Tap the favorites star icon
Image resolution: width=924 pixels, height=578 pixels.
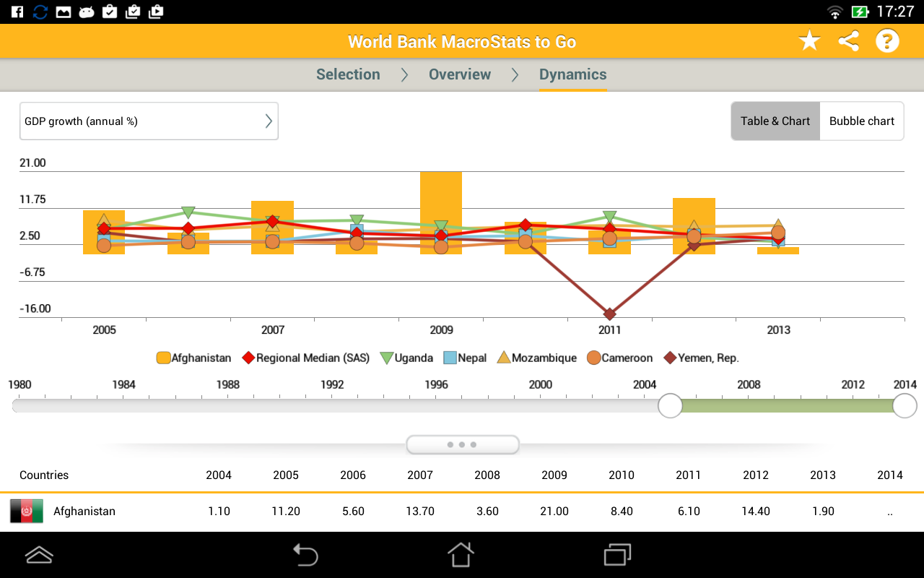[x=809, y=41]
